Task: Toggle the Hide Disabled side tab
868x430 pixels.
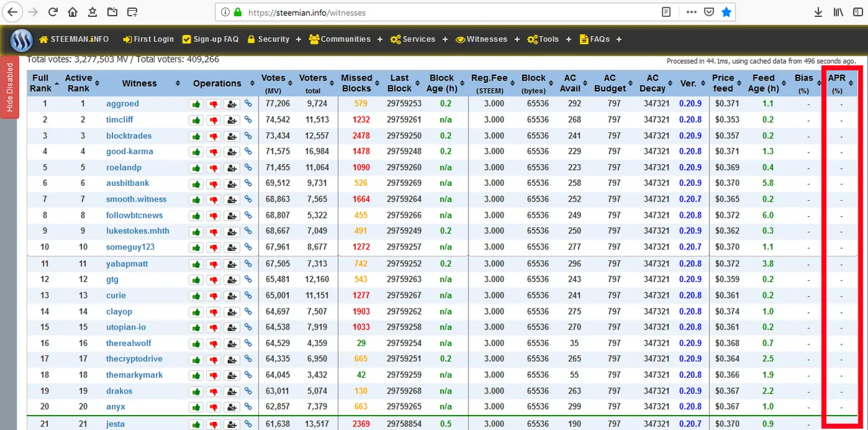Action: [9, 87]
